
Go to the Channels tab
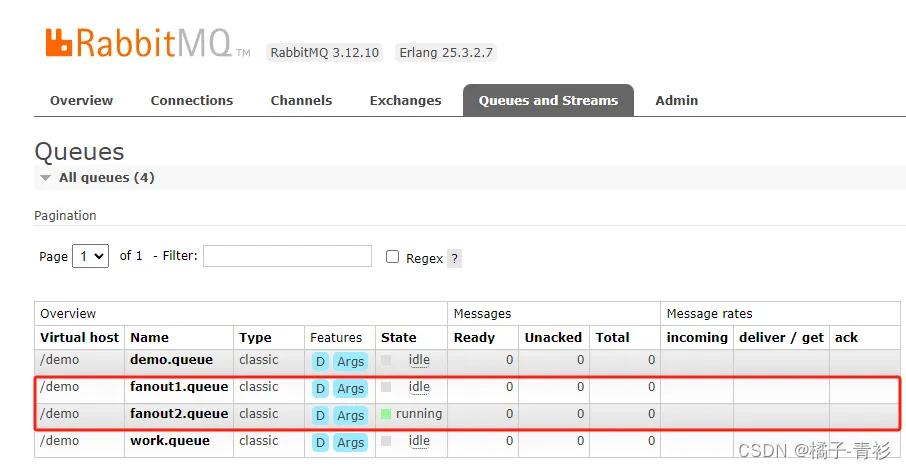301,100
